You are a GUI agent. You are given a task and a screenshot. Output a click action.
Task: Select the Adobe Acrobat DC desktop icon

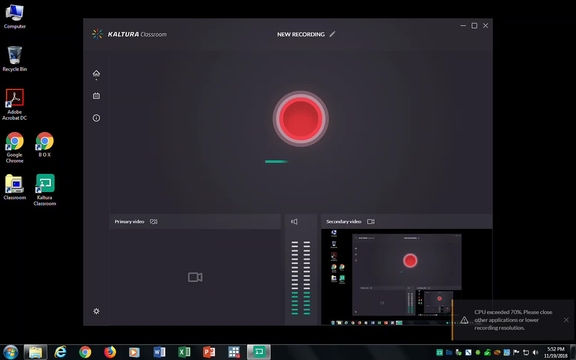pyautogui.click(x=15, y=104)
